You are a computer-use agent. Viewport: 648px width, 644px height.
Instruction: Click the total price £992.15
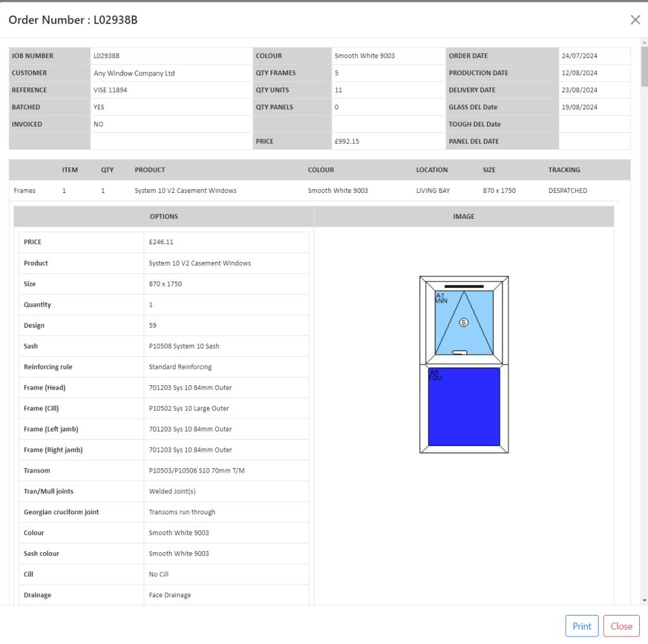click(347, 141)
